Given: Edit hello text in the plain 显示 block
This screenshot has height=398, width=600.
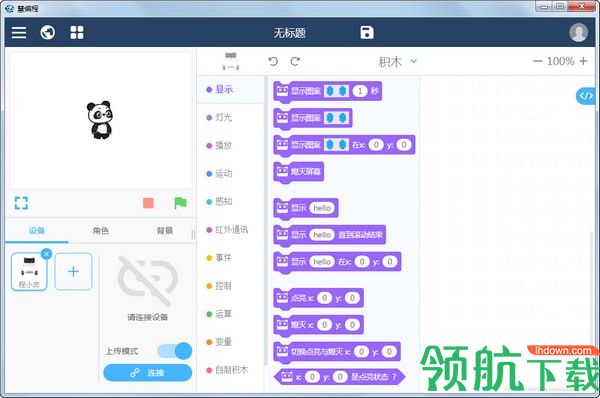Looking at the screenshot, I should click(322, 208).
